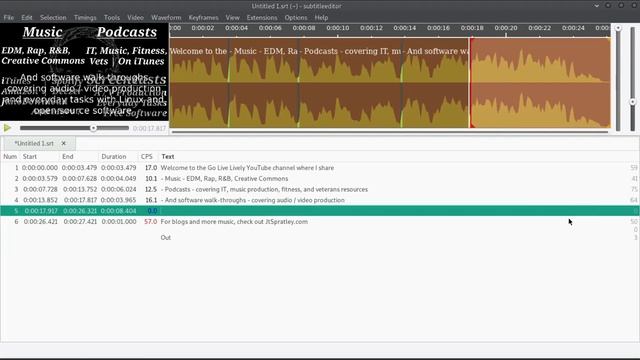Click the 0:00:10 mark on waveform ruler
Image resolution: width=640 pixels, height=360 pixels.
[338, 28]
